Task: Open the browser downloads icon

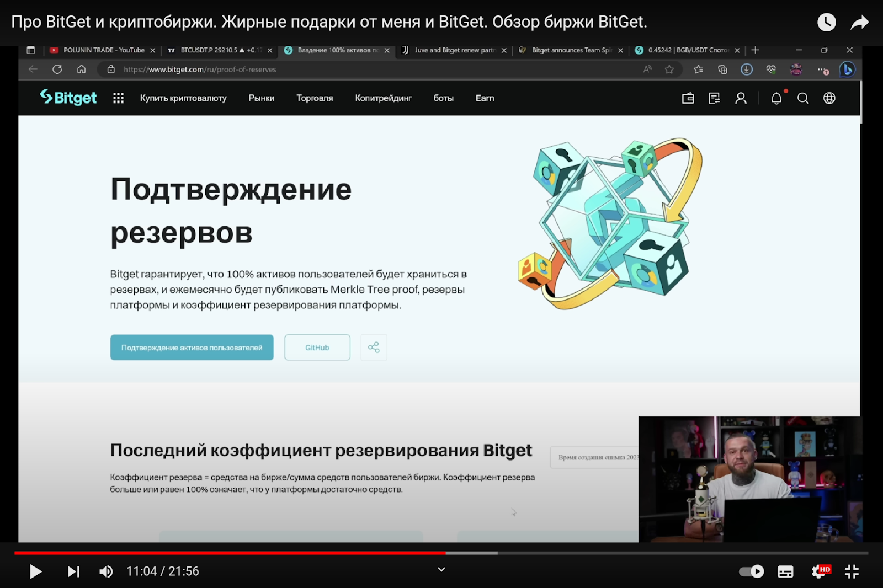Action: pos(747,70)
